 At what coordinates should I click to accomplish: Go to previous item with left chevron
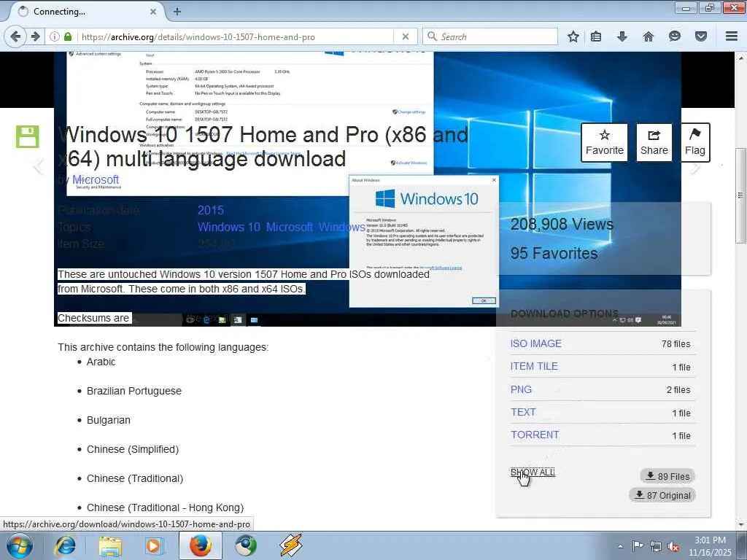pos(38,166)
